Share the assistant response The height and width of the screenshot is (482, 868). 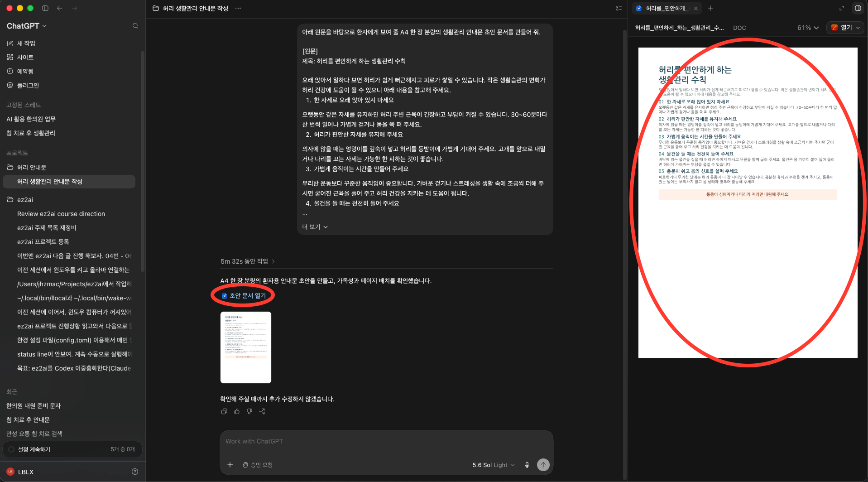[x=262, y=411]
